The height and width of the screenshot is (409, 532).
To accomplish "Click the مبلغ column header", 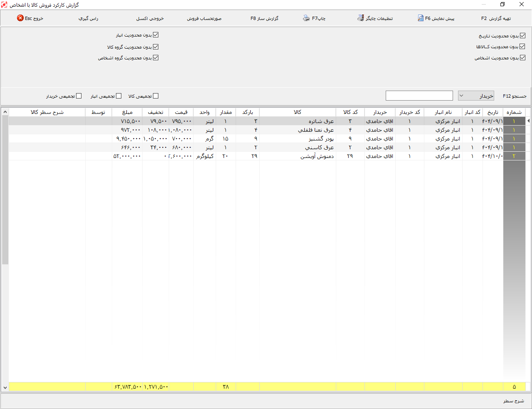I will click(x=127, y=112).
